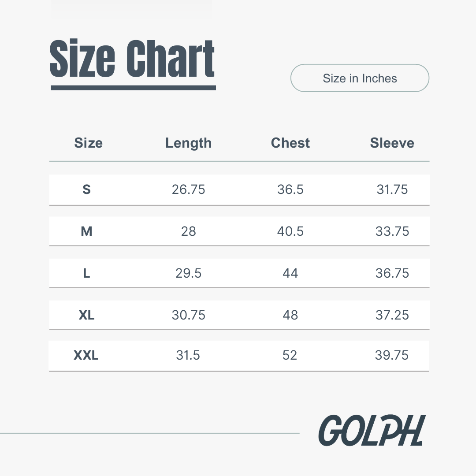This screenshot has width=476, height=476.
Task: Choose the L size row label
Action: 86,273
